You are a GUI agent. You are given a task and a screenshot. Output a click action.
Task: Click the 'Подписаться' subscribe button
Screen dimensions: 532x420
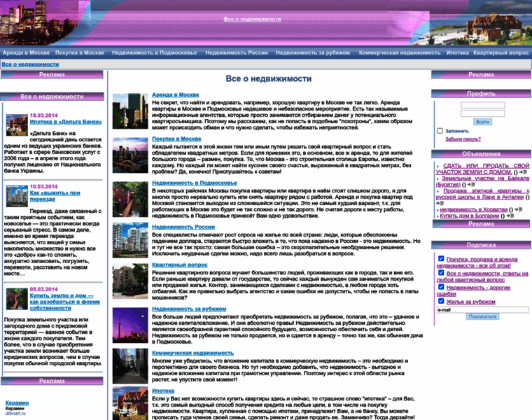coord(482,316)
